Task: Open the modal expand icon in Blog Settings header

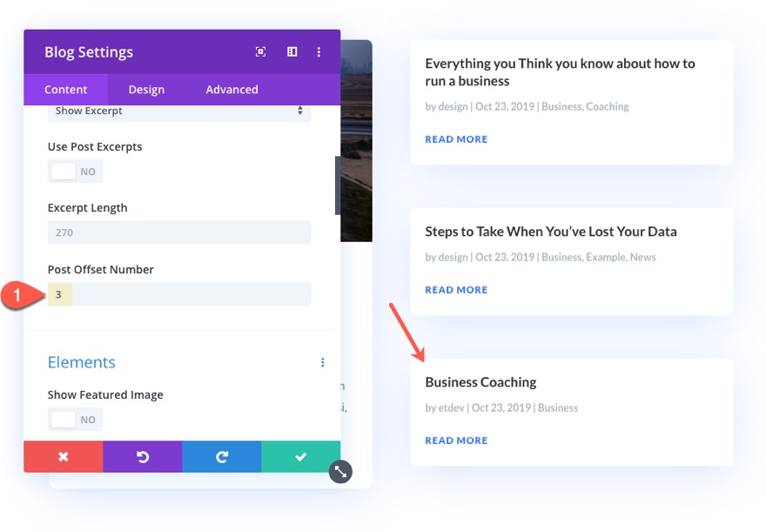Action: pos(260,52)
